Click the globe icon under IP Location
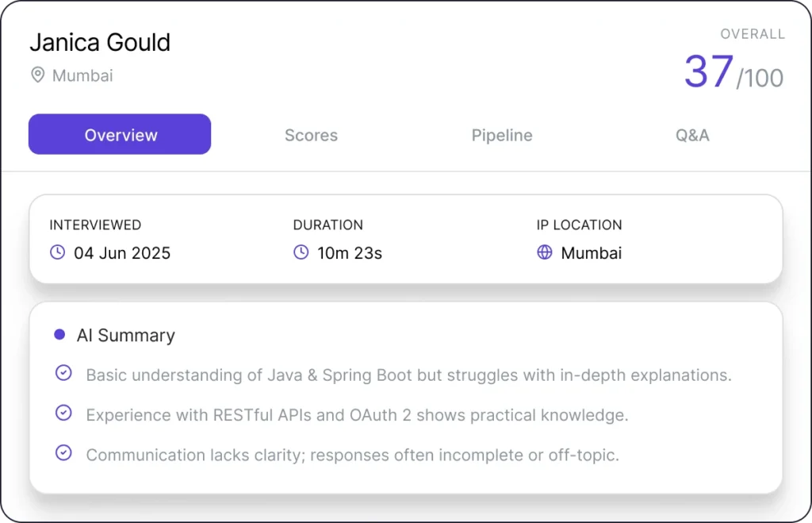 (544, 253)
